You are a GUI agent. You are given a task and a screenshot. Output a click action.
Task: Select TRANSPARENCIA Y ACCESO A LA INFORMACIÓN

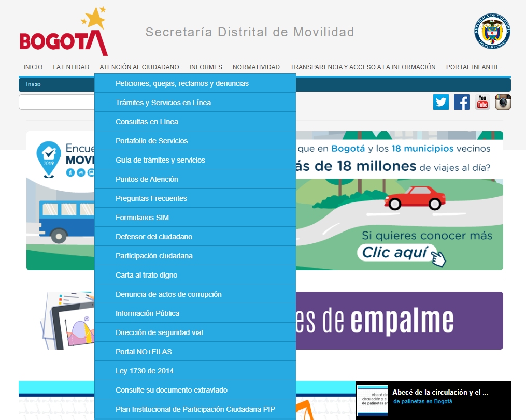tap(363, 67)
